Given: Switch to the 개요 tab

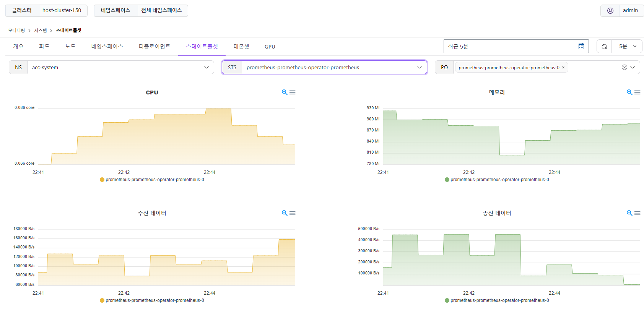Looking at the screenshot, I should (x=18, y=46).
